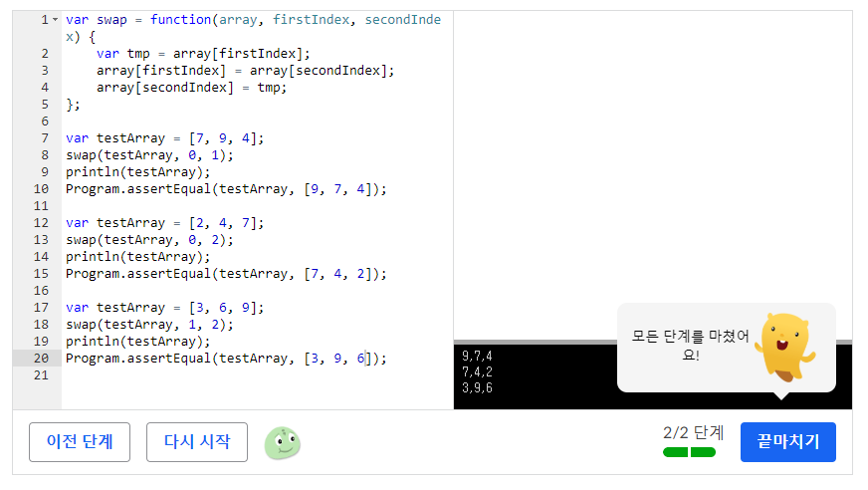Click the yellow mascot character
This screenshot has height=490, width=868.
pyautogui.click(x=785, y=348)
